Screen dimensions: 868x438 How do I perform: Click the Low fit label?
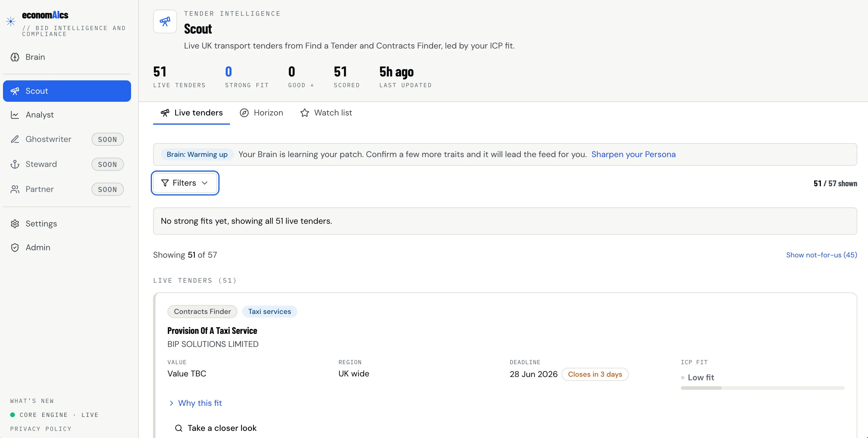(701, 377)
